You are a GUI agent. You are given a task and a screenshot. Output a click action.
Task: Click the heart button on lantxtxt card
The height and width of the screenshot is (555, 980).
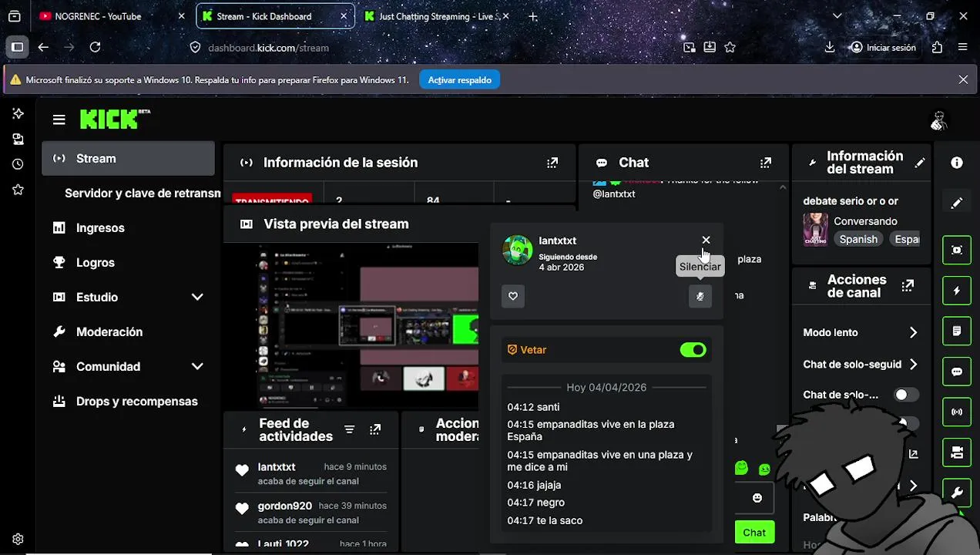[x=513, y=296]
